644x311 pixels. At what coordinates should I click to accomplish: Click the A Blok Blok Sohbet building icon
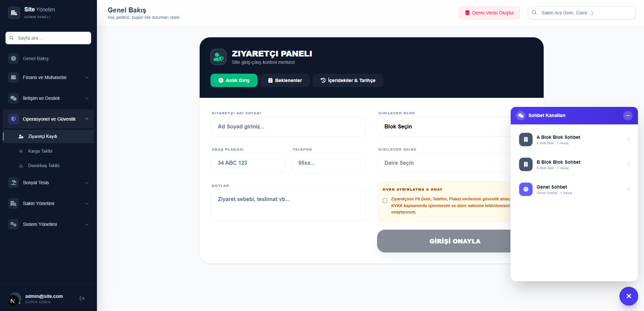526,140
